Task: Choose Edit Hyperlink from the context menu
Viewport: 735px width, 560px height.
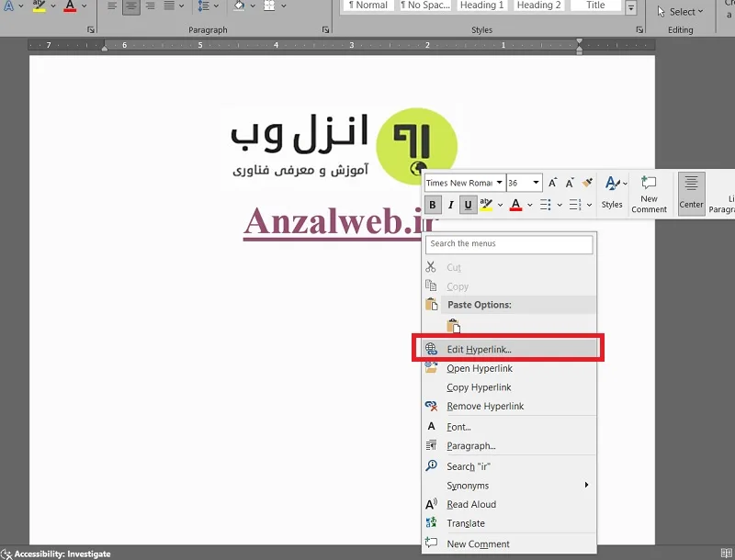Action: coord(508,349)
